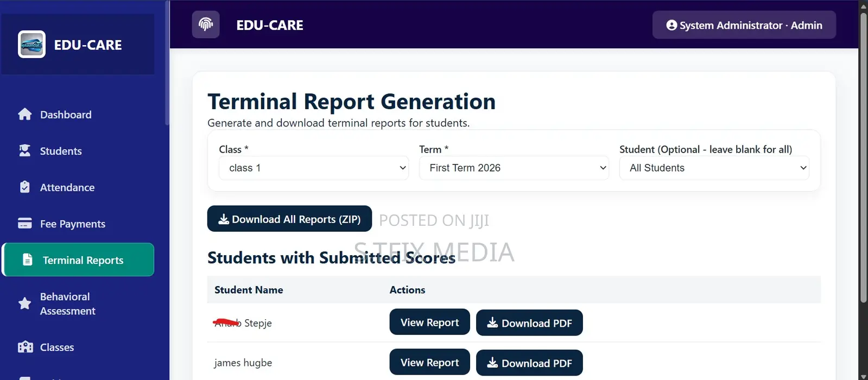The height and width of the screenshot is (380, 868).
Task: Download PDF for Stepje
Action: point(529,322)
